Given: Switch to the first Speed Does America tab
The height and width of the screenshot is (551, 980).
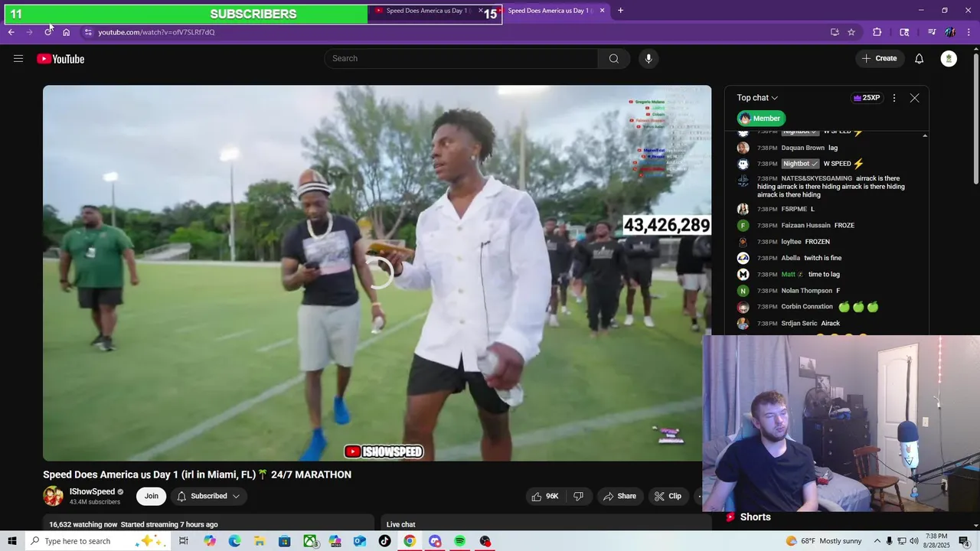Looking at the screenshot, I should point(426,11).
